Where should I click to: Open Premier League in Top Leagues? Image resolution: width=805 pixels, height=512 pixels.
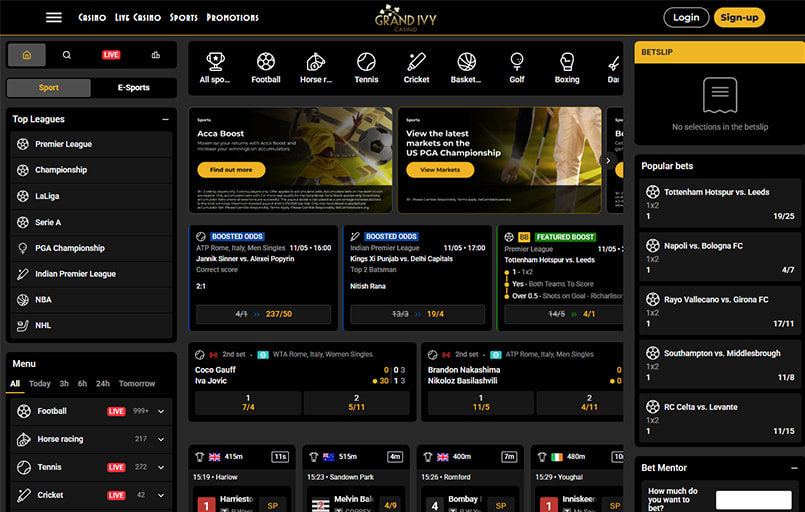click(91, 144)
